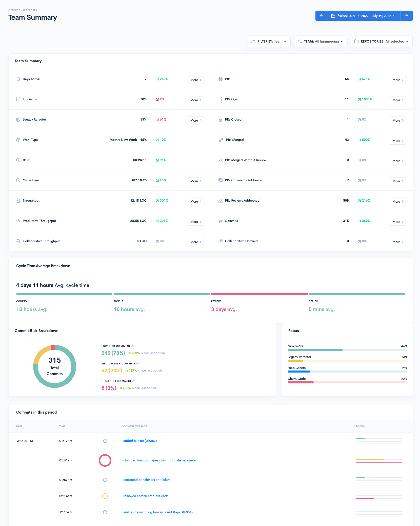
Task: Expand the Team All Engineering dropdown
Action: [x=321, y=41]
